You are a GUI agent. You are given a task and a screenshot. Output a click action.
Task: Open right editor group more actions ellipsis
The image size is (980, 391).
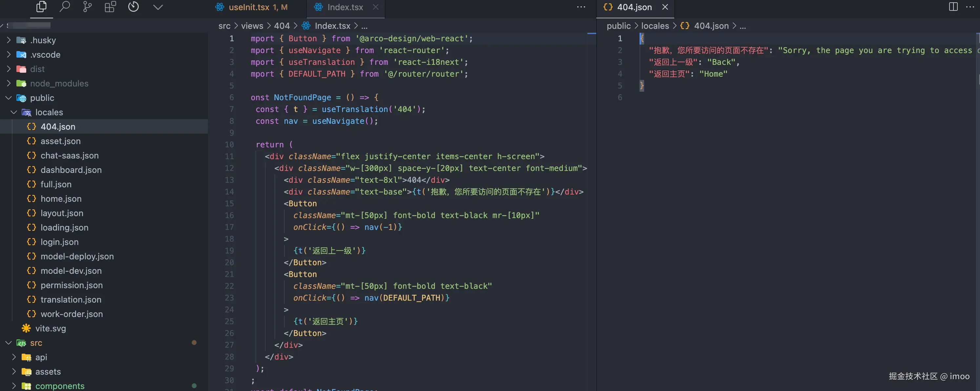pos(970,7)
